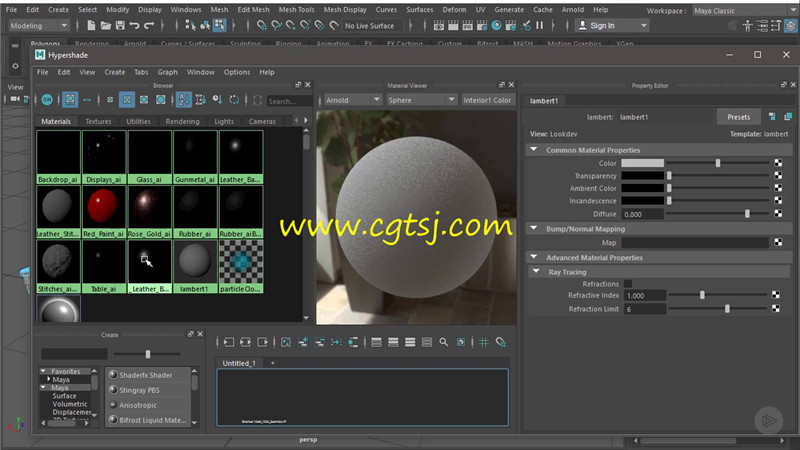
Task: Add new graph tab plus button
Action: (x=272, y=363)
